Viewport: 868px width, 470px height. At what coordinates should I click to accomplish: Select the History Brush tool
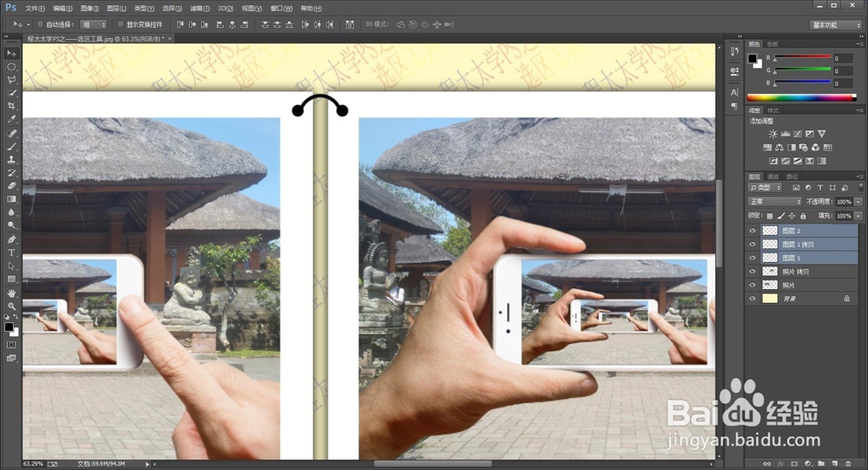coord(11,173)
